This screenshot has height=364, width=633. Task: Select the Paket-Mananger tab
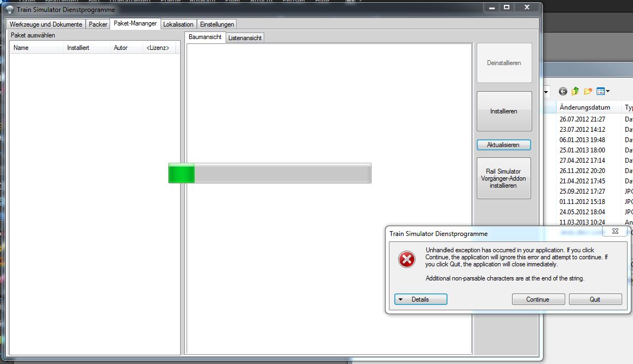pyautogui.click(x=135, y=23)
